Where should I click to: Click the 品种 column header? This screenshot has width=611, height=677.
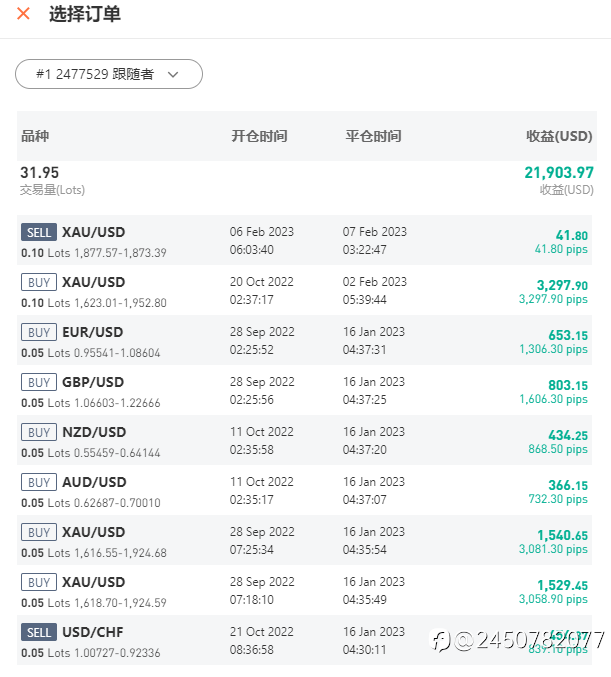click(x=35, y=136)
